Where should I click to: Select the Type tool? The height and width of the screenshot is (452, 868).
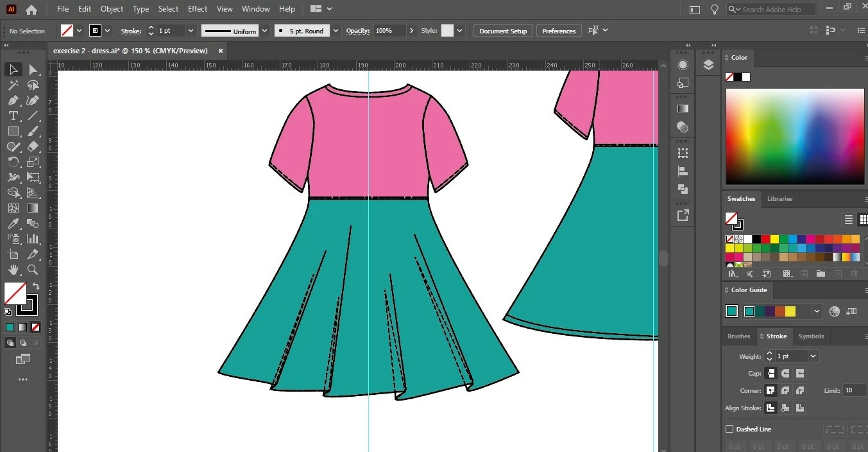point(13,116)
